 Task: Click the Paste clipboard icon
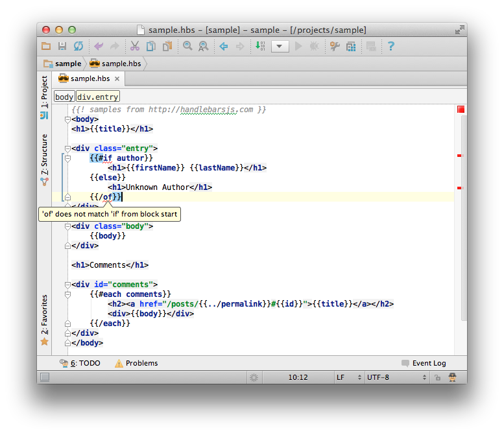[167, 46]
